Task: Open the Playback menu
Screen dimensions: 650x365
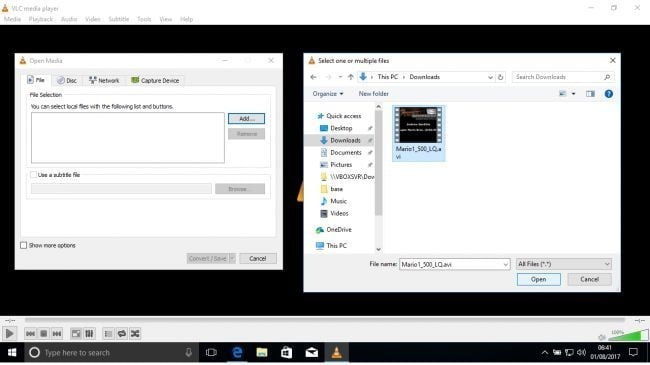Action: [41, 19]
